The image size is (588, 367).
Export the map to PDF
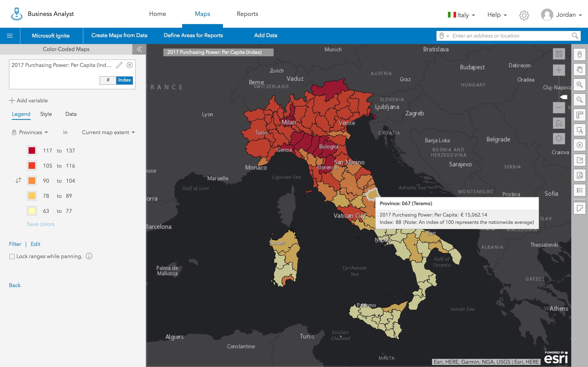pyautogui.click(x=580, y=175)
